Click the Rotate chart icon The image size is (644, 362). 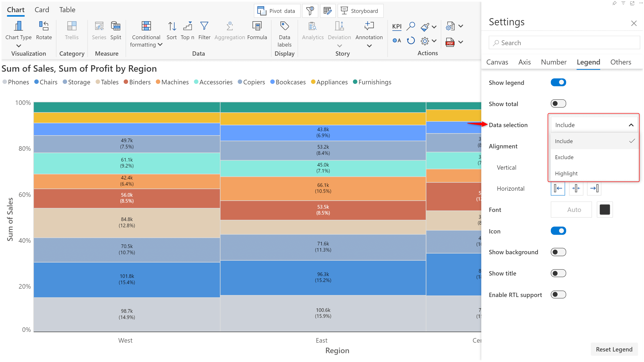coord(44,26)
